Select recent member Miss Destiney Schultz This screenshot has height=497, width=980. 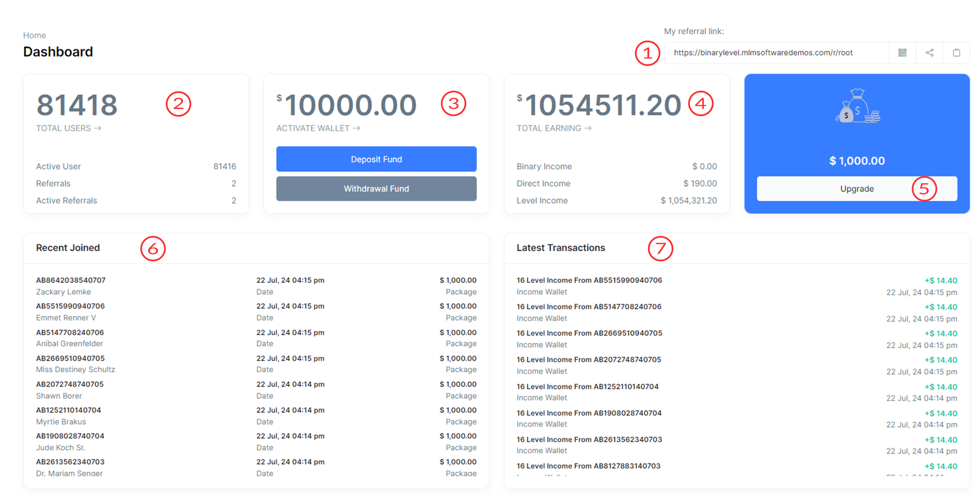[x=75, y=370]
